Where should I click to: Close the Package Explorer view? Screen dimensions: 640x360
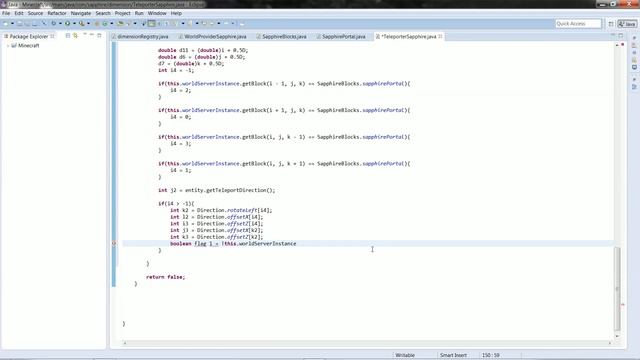pyautogui.click(x=52, y=36)
